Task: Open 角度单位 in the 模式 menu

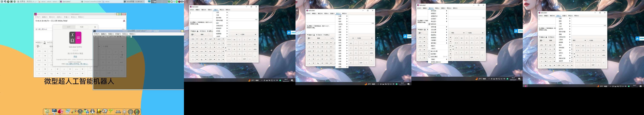Action: click(x=438, y=35)
